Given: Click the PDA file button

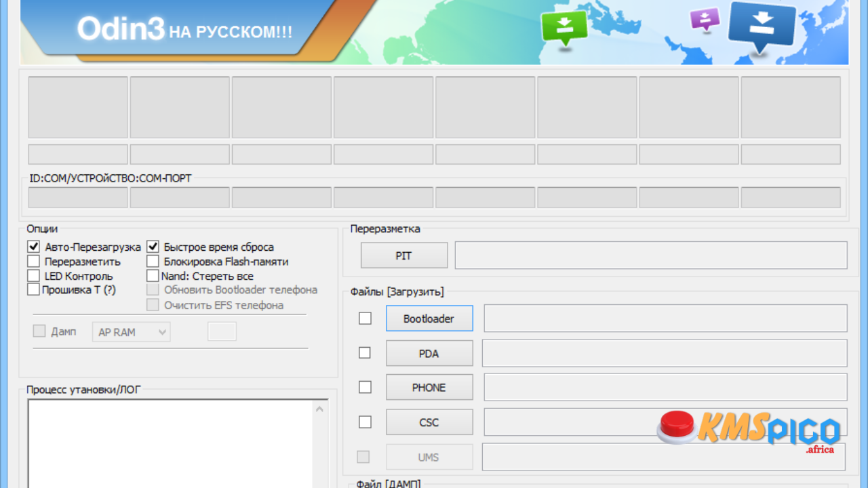Looking at the screenshot, I should click(x=429, y=353).
